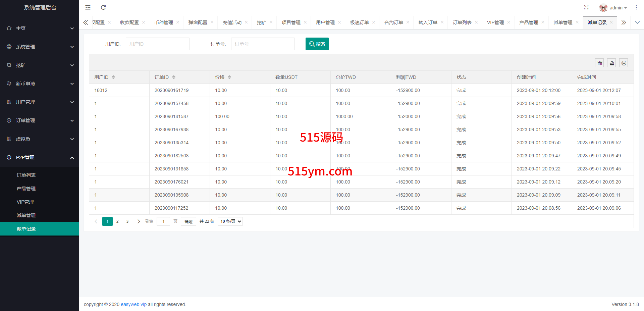Go to page 2 of results

point(117,221)
